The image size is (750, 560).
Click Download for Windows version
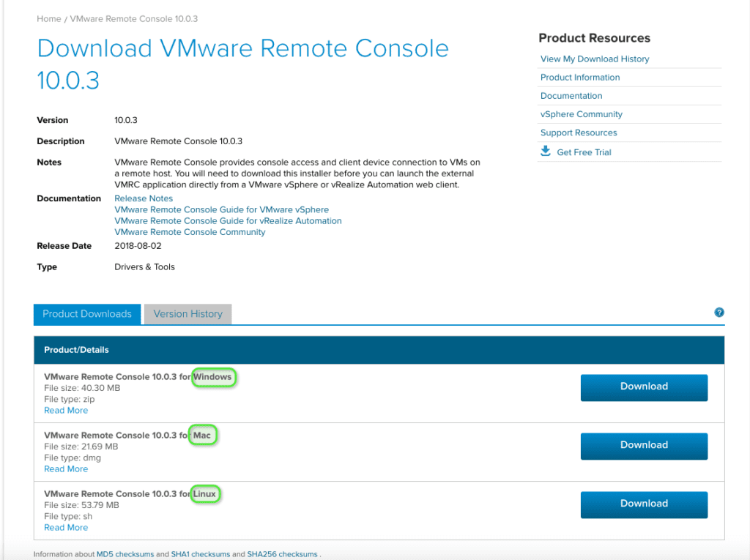point(643,387)
